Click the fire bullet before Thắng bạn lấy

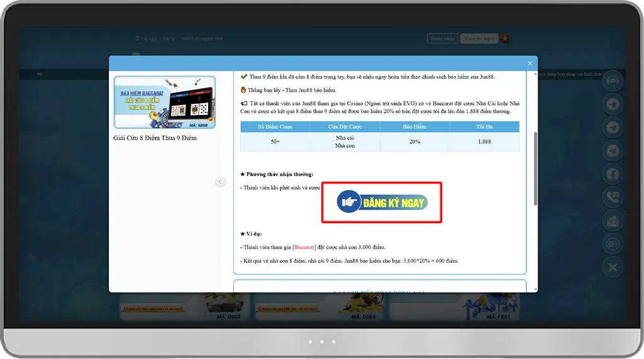(x=243, y=89)
